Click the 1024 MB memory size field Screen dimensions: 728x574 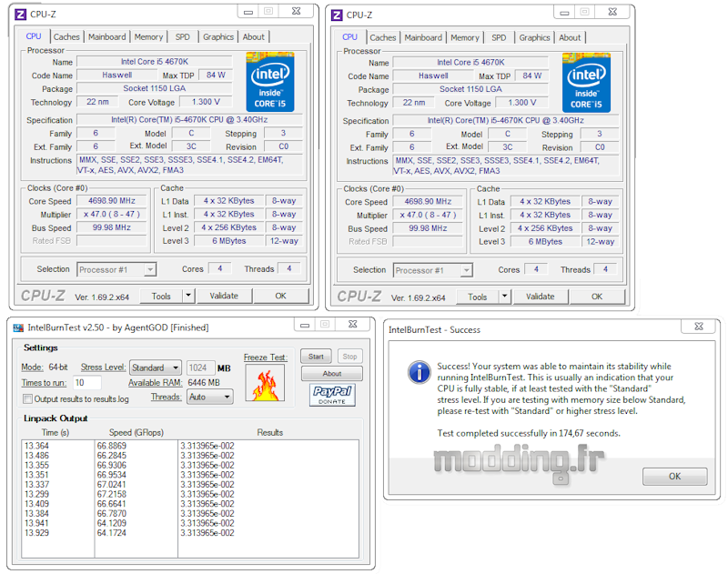pos(201,368)
